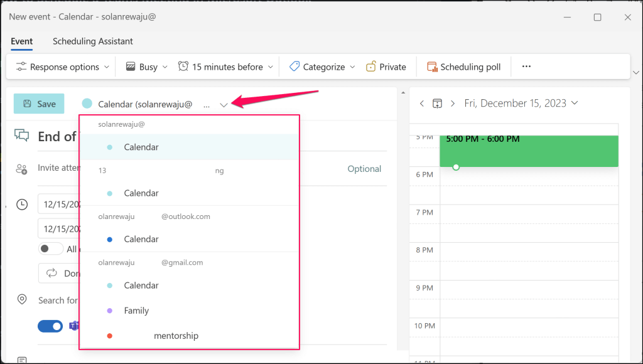Expand the Fri, December 15, 2023 date picker
Screen dimensions: 643x364
point(521,104)
